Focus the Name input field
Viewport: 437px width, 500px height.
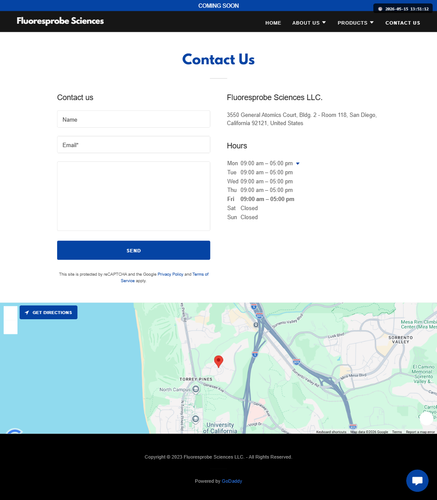click(x=133, y=119)
